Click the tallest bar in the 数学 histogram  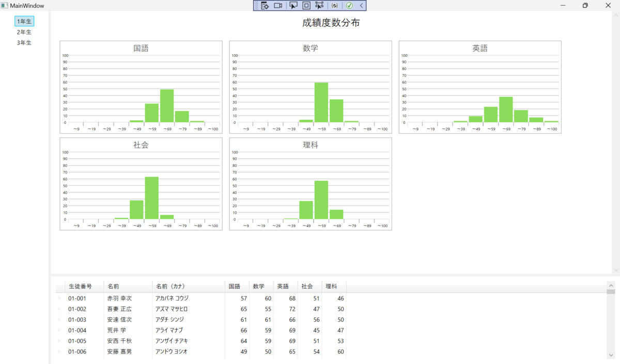pyautogui.click(x=320, y=102)
